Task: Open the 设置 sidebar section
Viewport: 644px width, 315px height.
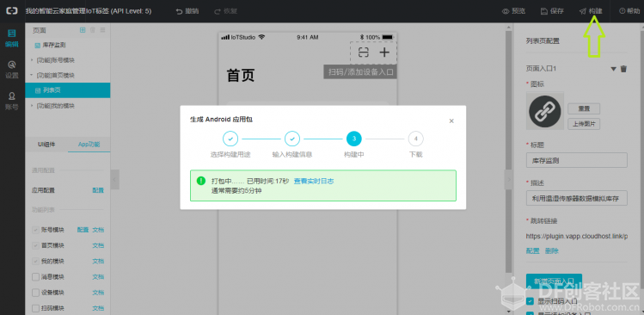Action: 12,70
